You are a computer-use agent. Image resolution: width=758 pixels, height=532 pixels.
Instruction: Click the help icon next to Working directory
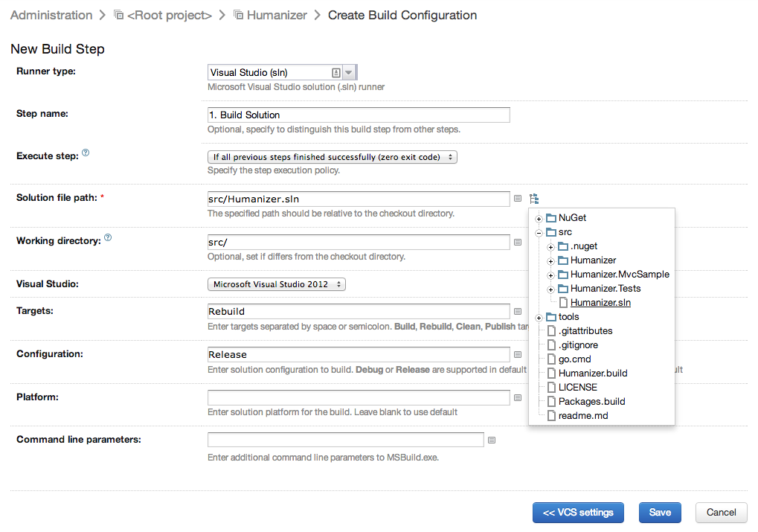pos(108,237)
